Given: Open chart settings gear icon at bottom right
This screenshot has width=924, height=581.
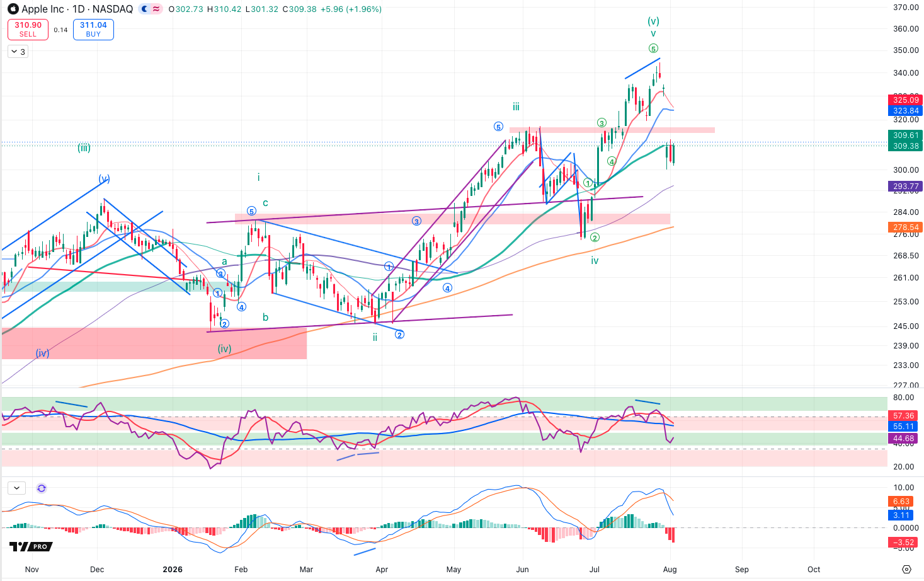Looking at the screenshot, I should click(906, 569).
